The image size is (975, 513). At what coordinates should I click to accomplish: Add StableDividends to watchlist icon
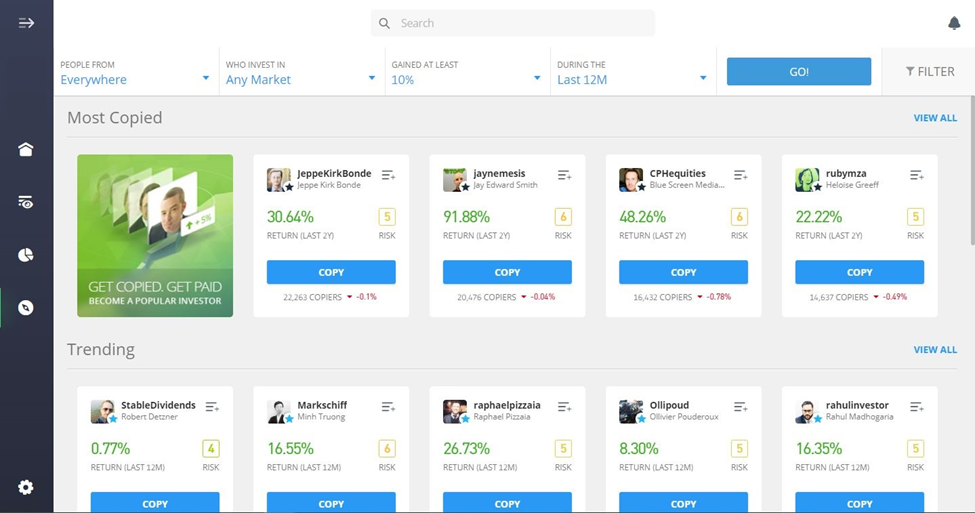pos(212,407)
